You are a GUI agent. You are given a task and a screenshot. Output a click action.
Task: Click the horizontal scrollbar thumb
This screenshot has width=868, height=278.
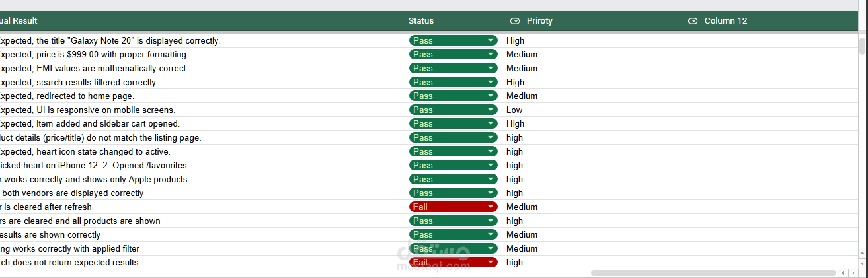[713, 273]
